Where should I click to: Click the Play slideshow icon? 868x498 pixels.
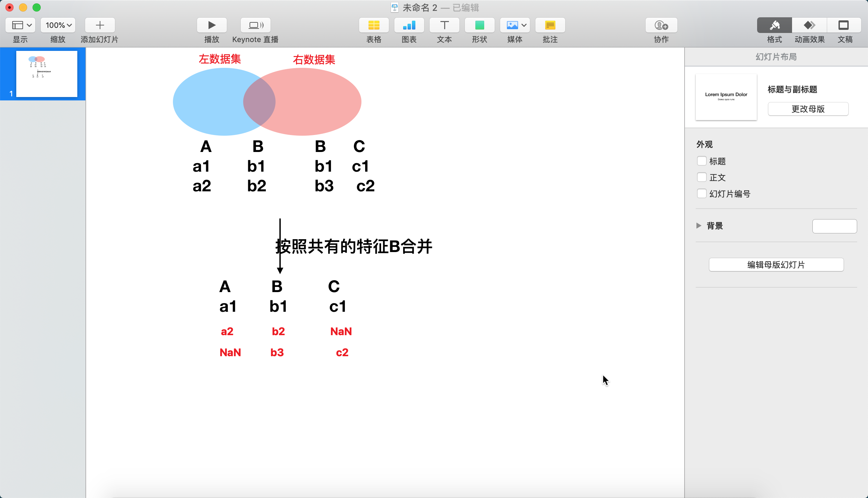point(212,25)
